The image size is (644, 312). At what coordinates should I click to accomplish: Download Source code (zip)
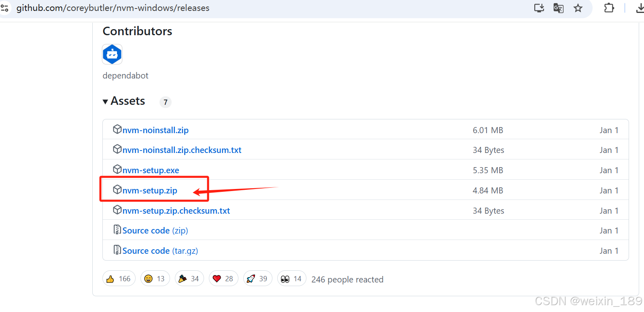tap(155, 231)
